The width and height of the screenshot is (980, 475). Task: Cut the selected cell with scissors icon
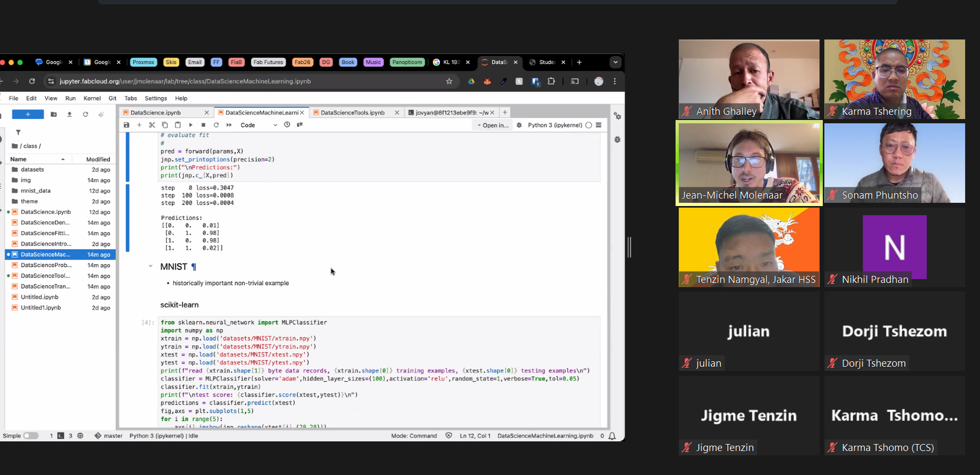pyautogui.click(x=152, y=125)
